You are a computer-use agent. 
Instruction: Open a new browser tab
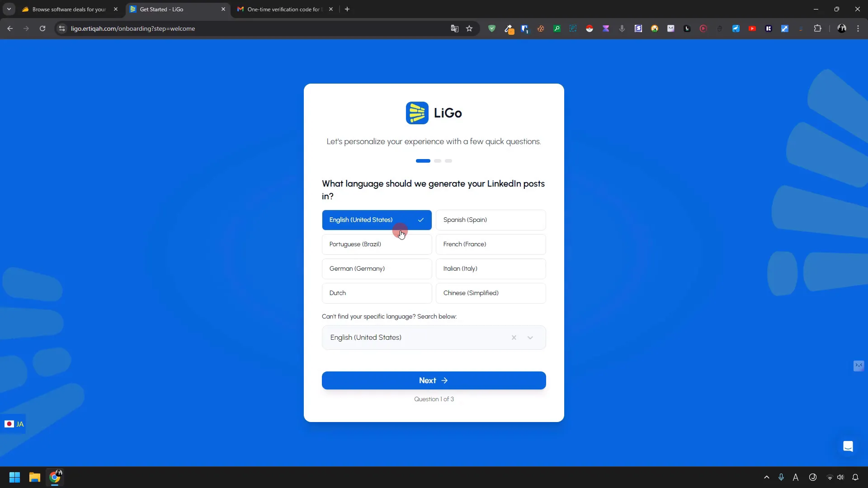click(347, 9)
